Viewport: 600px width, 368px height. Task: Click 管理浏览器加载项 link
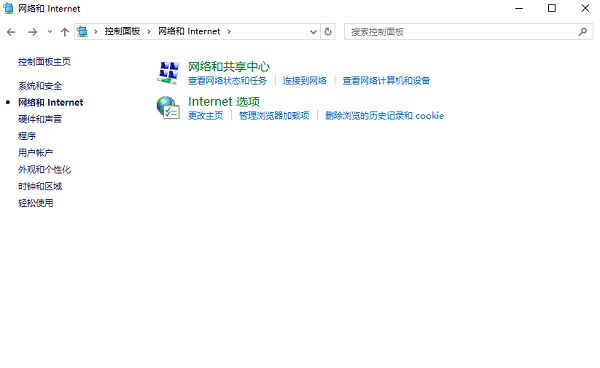(274, 116)
